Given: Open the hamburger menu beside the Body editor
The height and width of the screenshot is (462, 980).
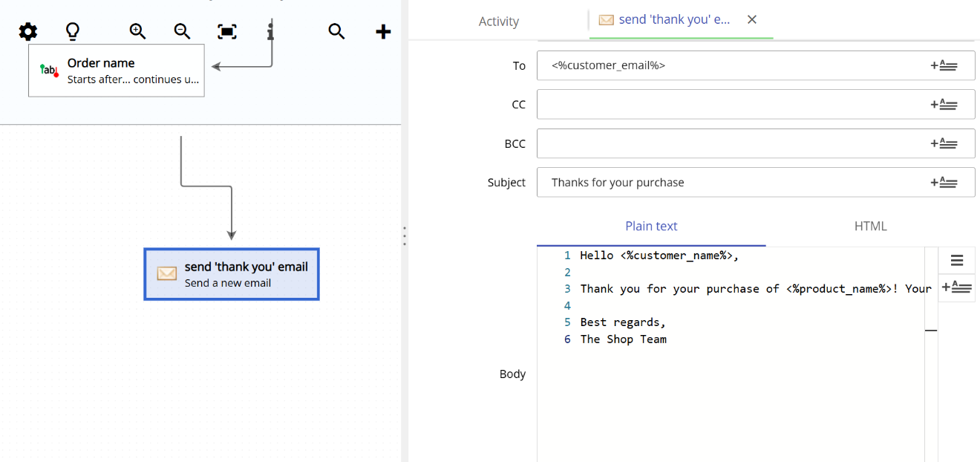Looking at the screenshot, I should (x=956, y=260).
